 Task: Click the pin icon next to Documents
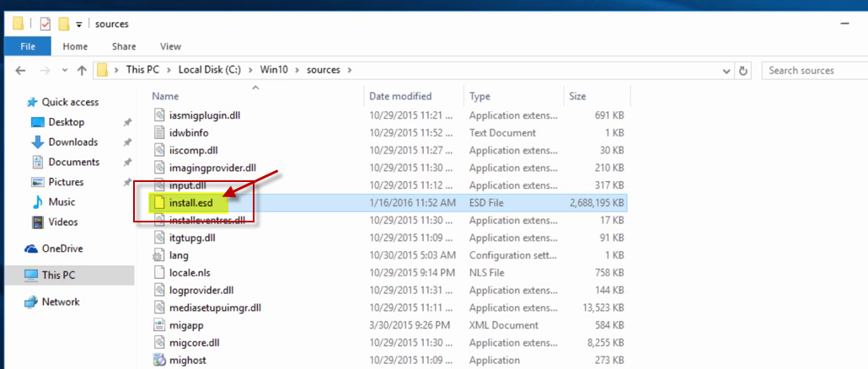(127, 162)
